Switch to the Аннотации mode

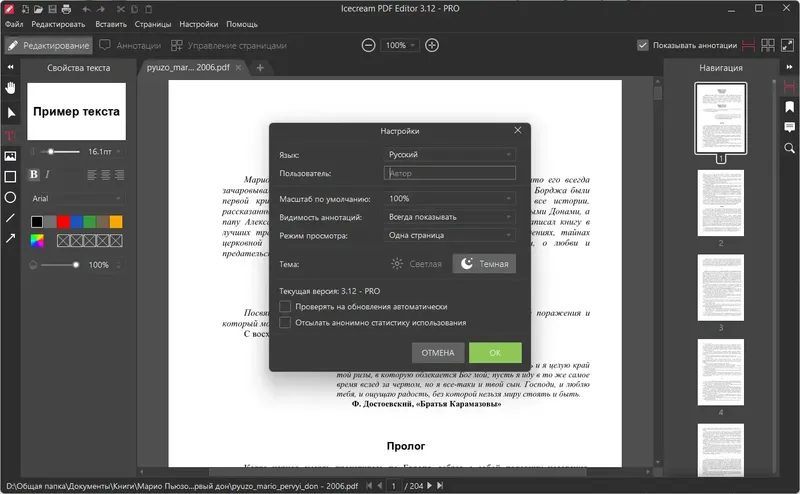point(130,45)
